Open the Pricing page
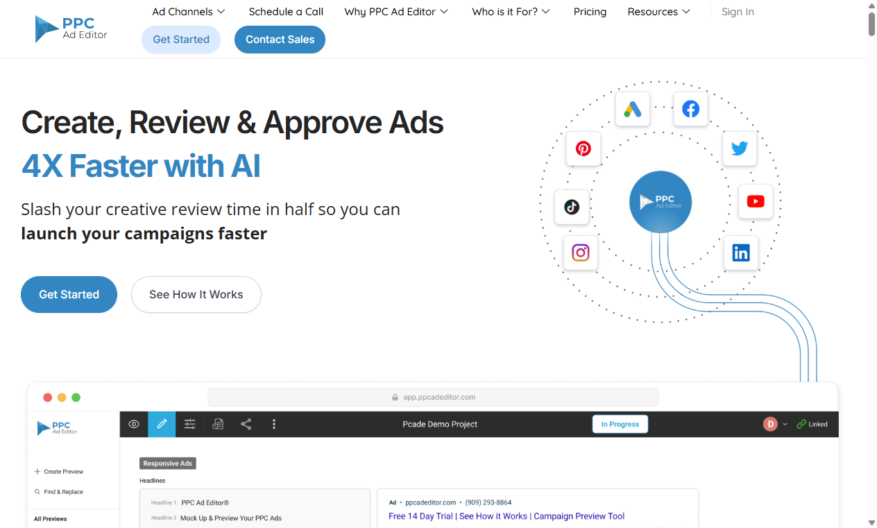877x528 pixels. pos(590,12)
